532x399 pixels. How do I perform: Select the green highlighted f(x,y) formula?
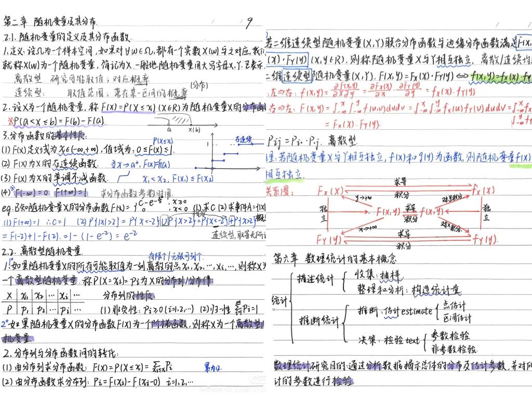(500, 77)
